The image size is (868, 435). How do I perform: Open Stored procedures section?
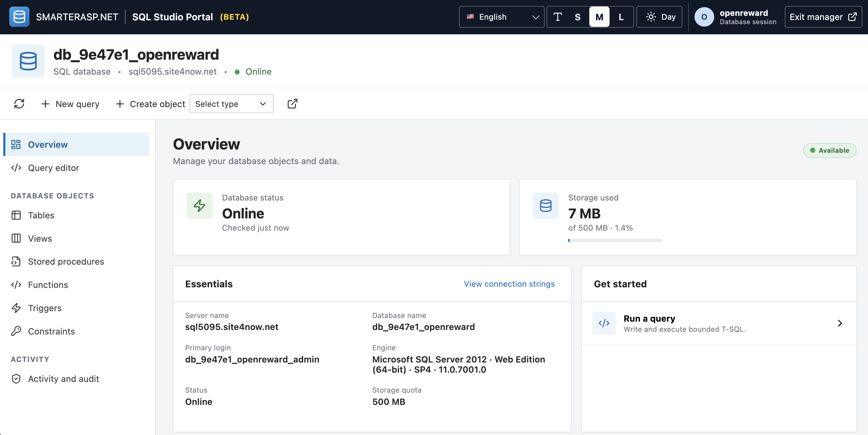pyautogui.click(x=76, y=262)
